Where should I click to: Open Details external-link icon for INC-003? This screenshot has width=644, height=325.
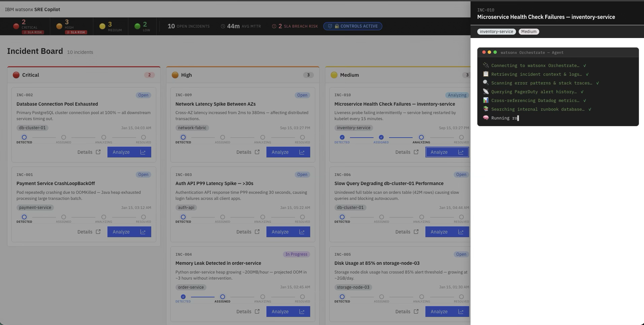tap(257, 232)
